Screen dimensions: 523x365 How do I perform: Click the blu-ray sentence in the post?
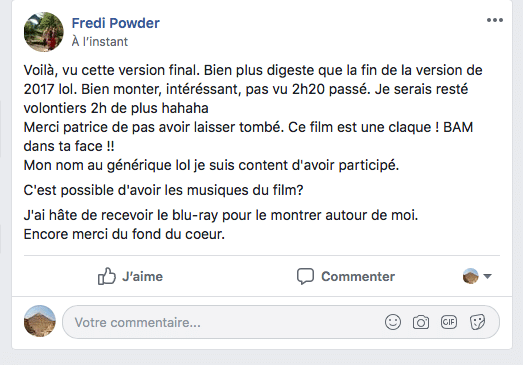click(x=221, y=215)
